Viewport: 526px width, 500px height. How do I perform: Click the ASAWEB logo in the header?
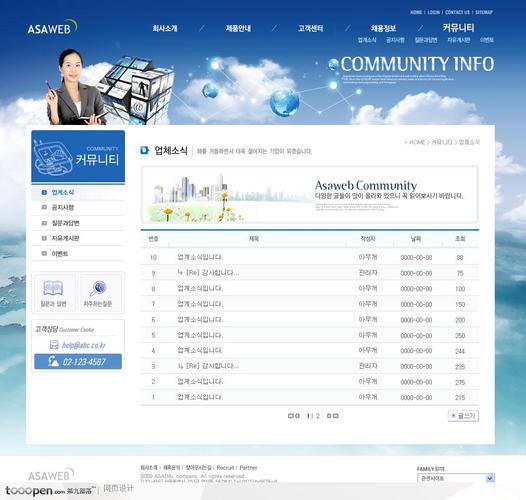pyautogui.click(x=52, y=27)
